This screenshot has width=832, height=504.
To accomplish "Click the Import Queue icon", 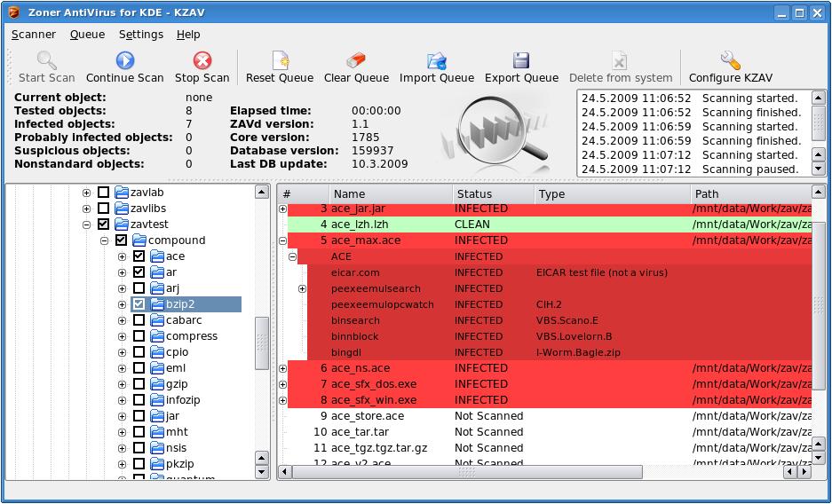I will 437,60.
